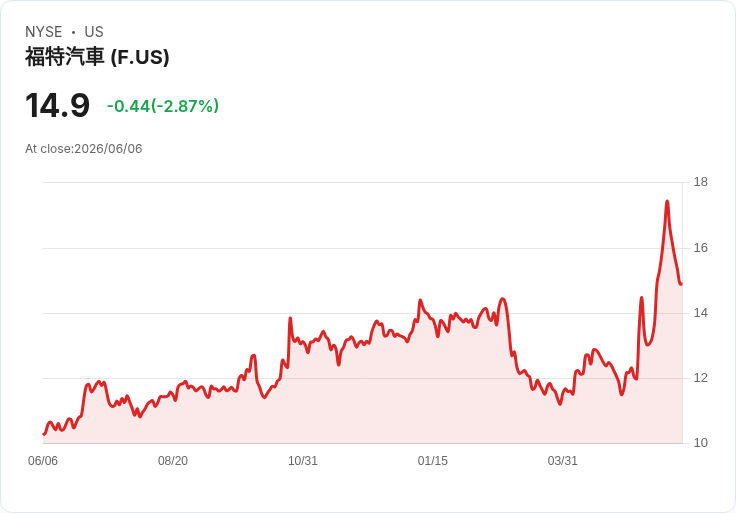736x513 pixels.
Task: Click the US market label
Action: pyautogui.click(x=94, y=32)
